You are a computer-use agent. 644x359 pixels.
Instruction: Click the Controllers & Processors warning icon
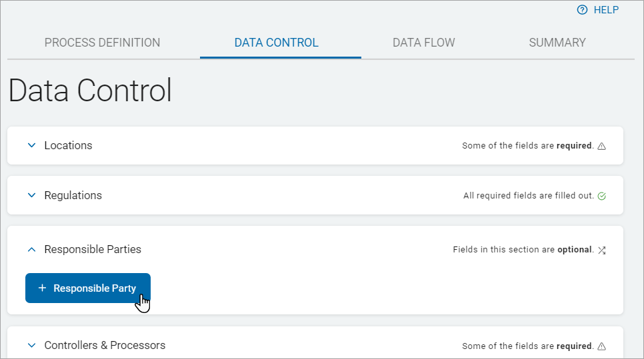click(602, 346)
